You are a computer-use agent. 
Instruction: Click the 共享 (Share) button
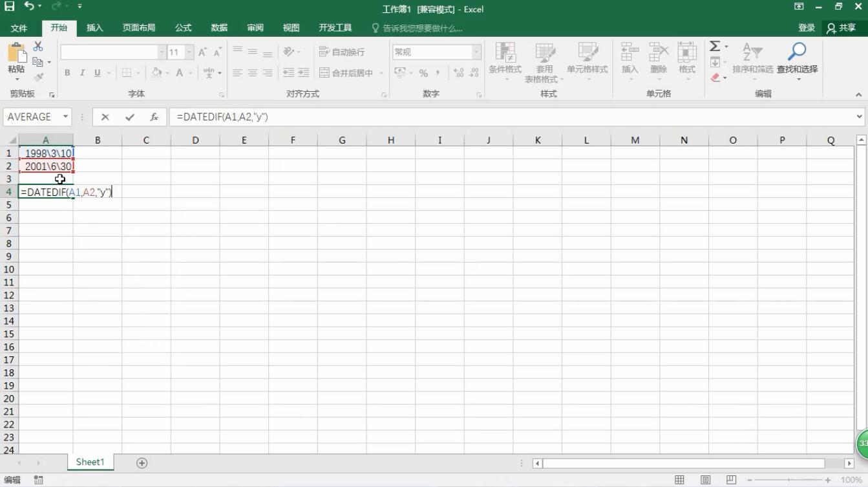coord(841,28)
